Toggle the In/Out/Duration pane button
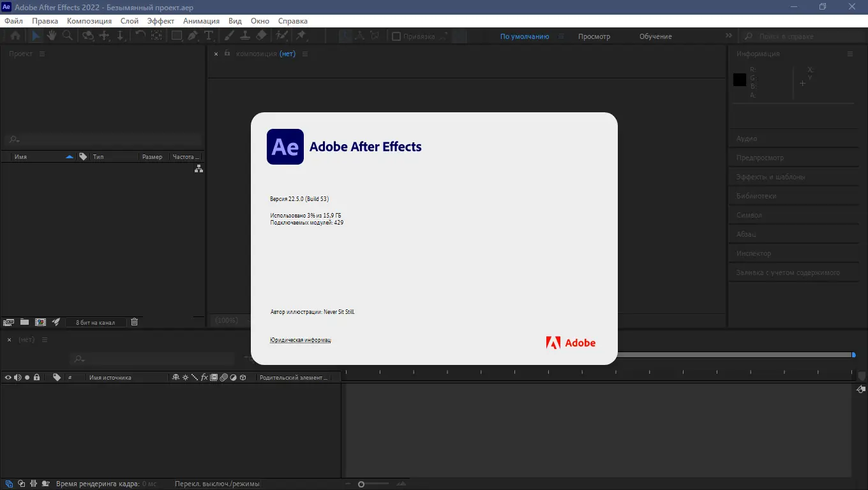This screenshot has width=868, height=490. (34, 484)
